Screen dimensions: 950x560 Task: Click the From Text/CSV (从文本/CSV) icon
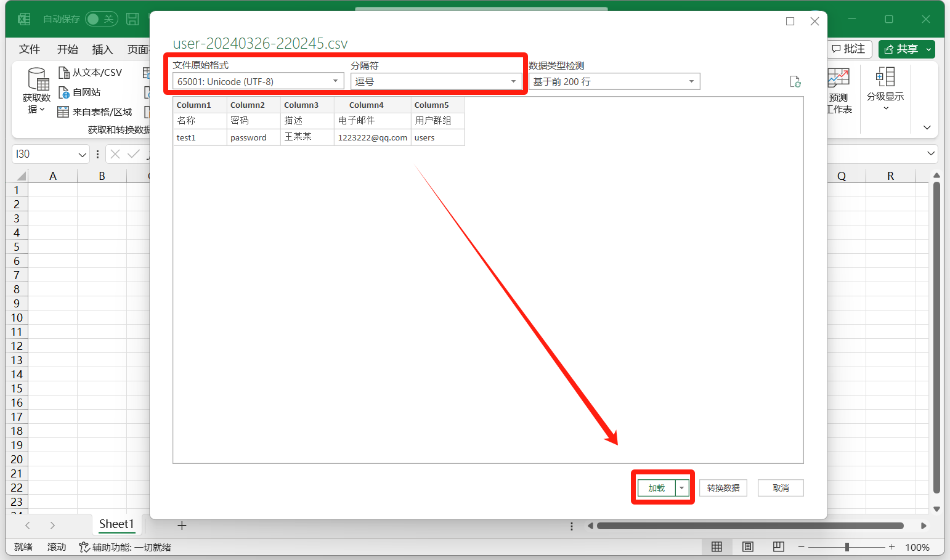pos(63,73)
